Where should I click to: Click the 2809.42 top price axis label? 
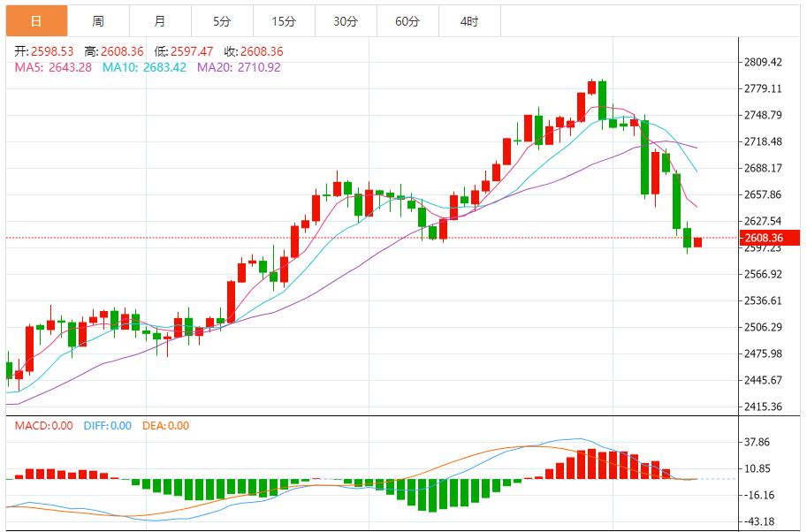pos(763,63)
